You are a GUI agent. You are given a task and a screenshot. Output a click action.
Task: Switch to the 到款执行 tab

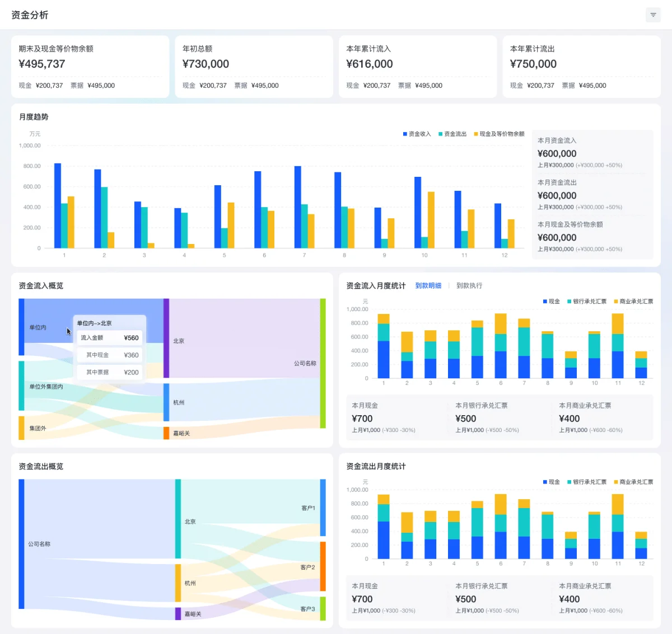coord(469,286)
